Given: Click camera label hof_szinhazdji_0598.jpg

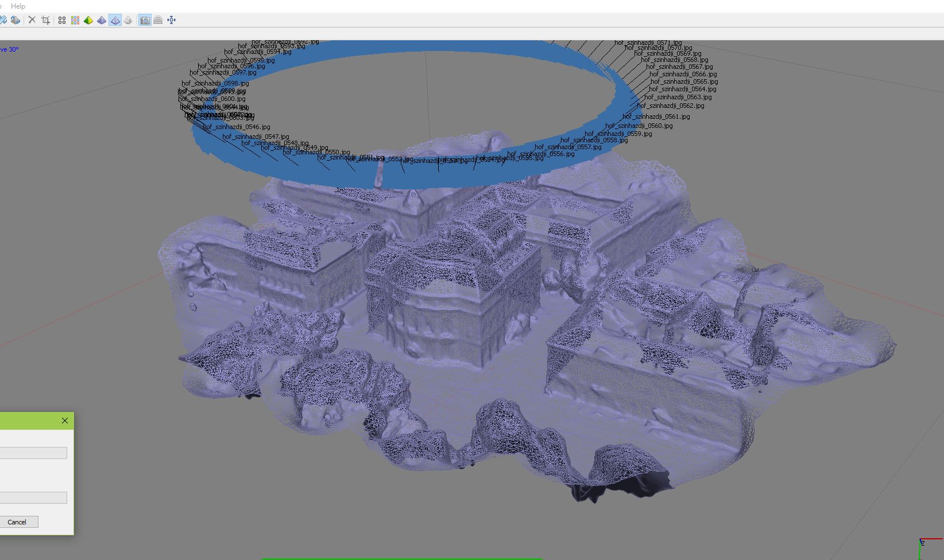Looking at the screenshot, I should point(215,84).
